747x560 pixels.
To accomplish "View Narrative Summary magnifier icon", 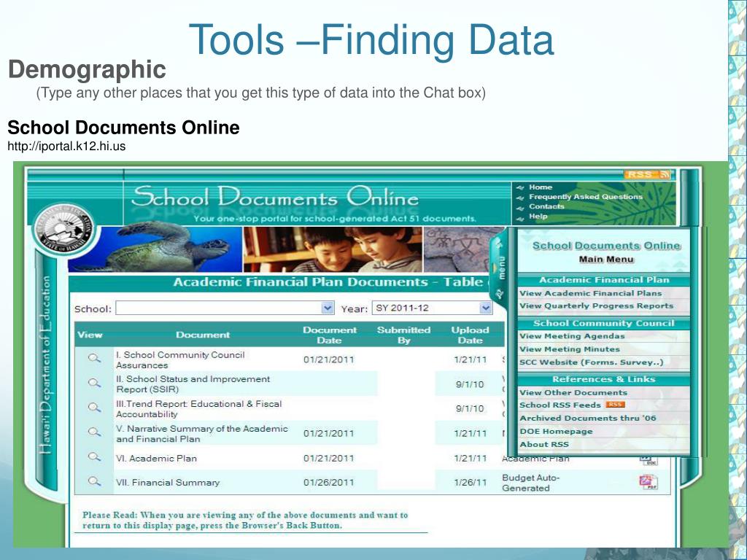I will coord(94,432).
